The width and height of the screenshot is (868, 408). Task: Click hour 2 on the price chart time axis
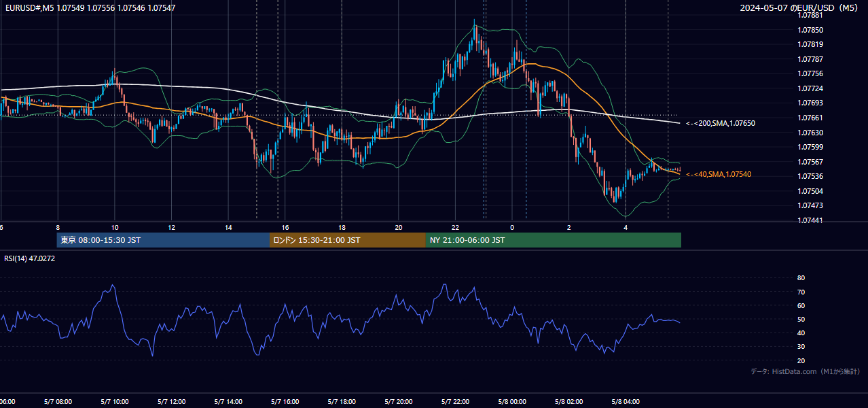click(569, 227)
